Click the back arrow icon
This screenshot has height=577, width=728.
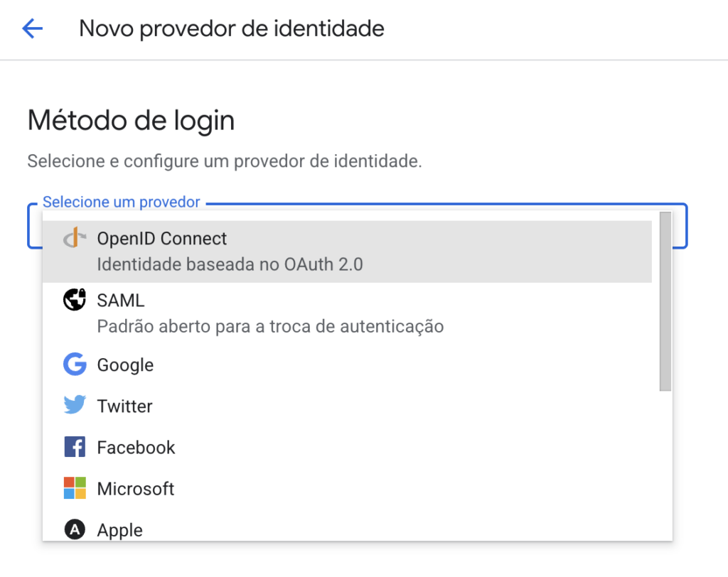(x=33, y=28)
